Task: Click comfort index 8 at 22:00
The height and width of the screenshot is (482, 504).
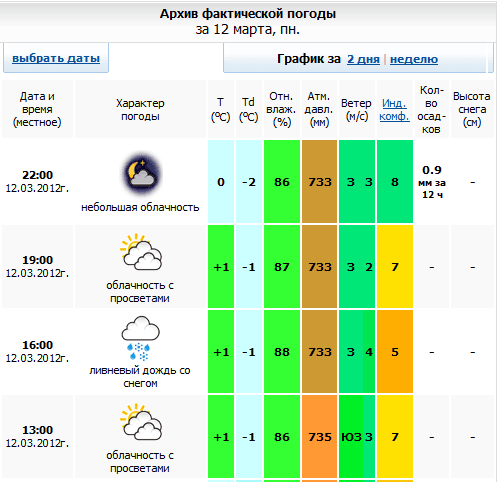Action: 395,182
